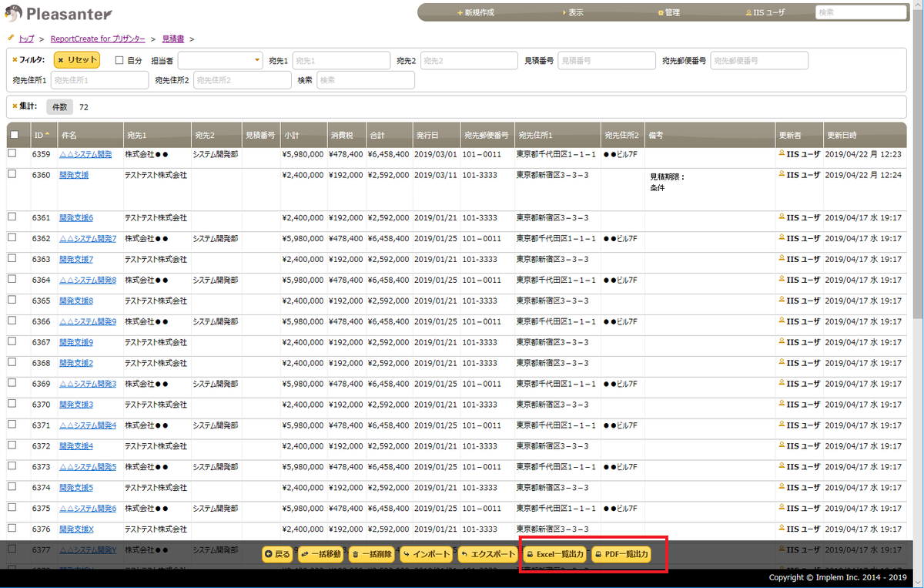Check the row 6360 checkbox

12,174
